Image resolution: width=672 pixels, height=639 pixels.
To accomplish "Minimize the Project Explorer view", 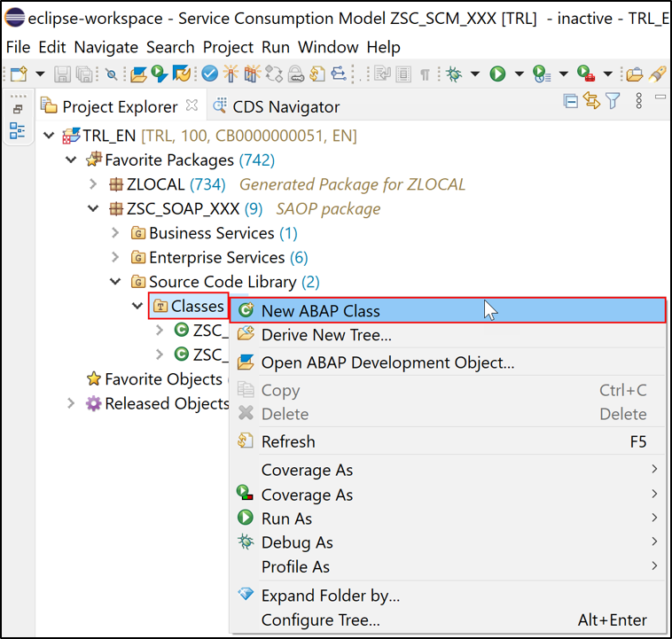I will click(x=660, y=97).
